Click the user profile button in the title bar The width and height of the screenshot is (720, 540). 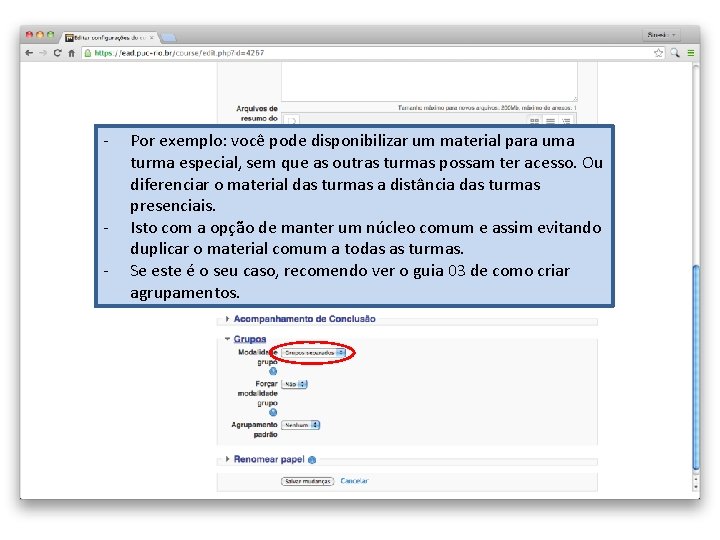click(x=661, y=35)
